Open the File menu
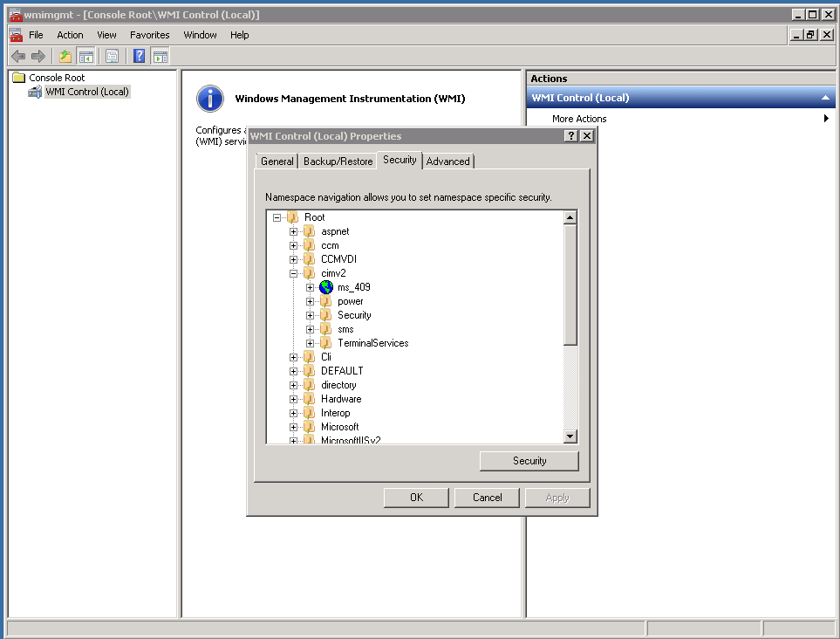The width and height of the screenshot is (840, 639). coord(36,35)
